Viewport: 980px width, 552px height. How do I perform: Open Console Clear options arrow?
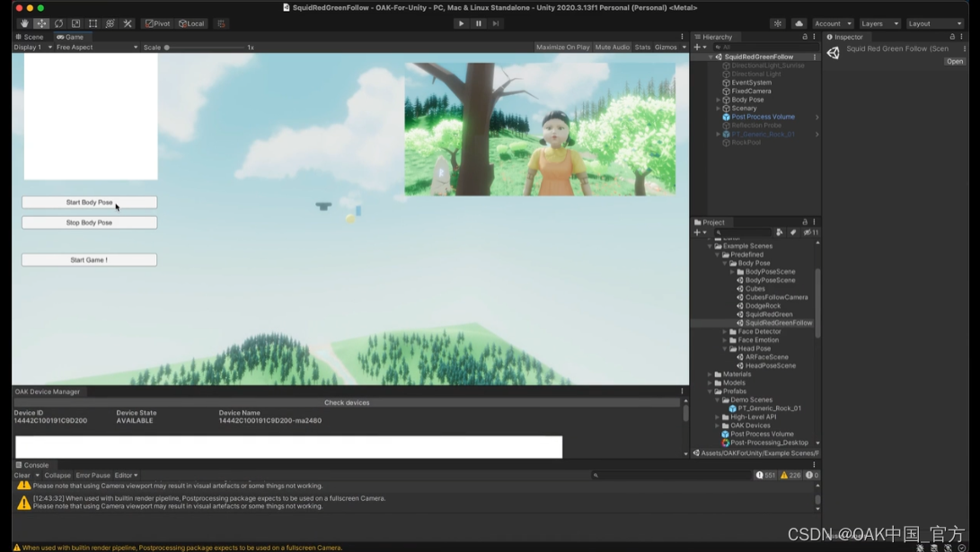[38, 475]
